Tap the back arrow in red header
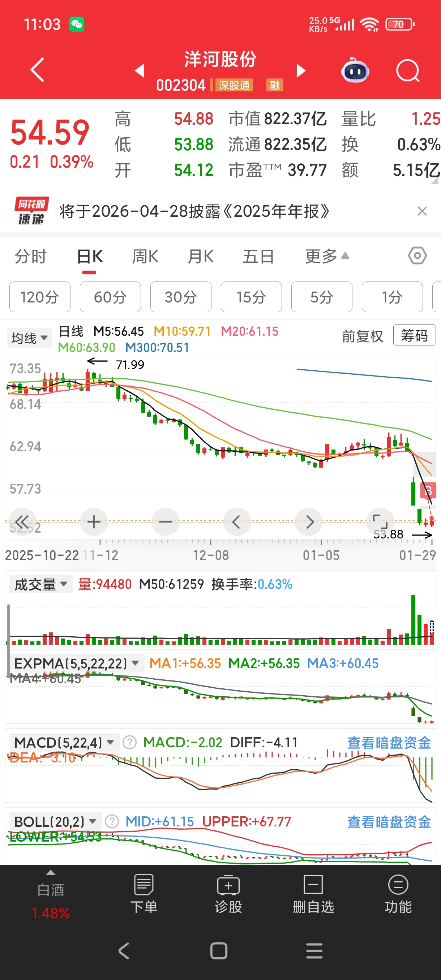This screenshot has width=441, height=980. tap(37, 70)
